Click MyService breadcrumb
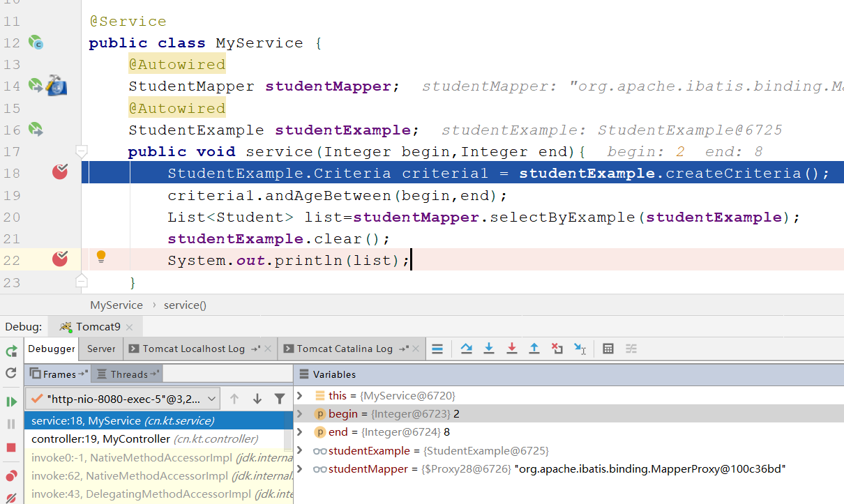844x504 pixels. [x=116, y=305]
